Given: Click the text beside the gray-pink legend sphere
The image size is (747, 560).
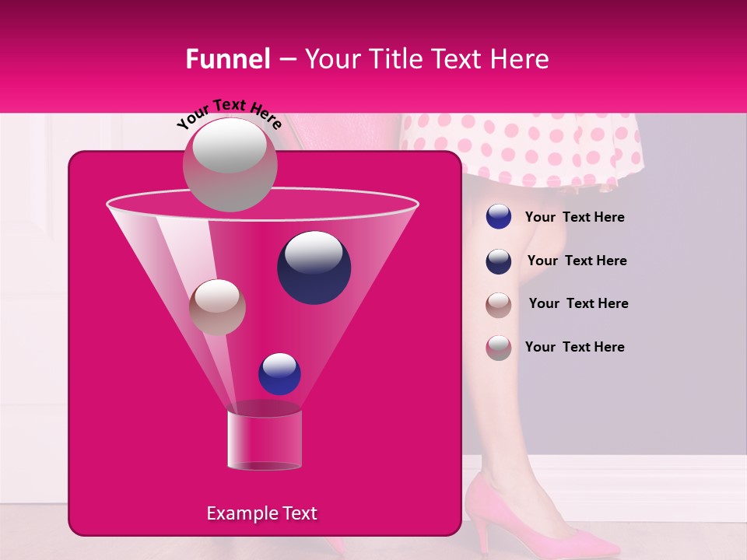Looking at the screenshot, I should (x=574, y=347).
